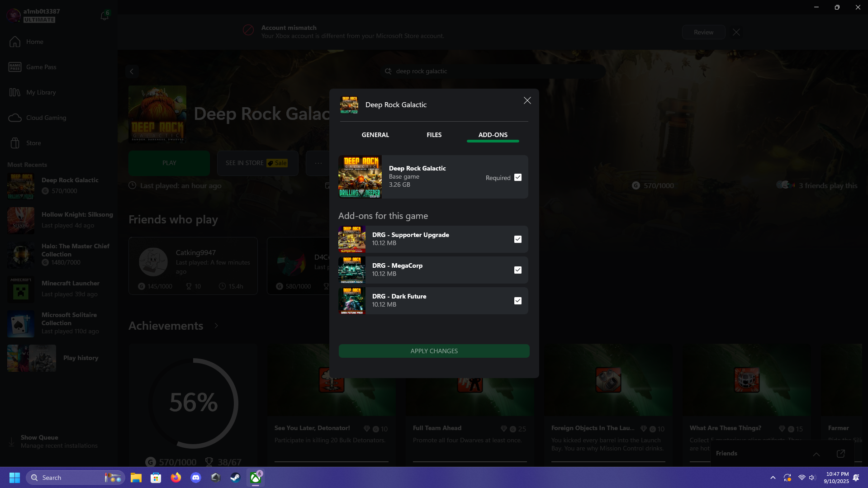The width and height of the screenshot is (868, 488).
Task: Open File Explorer from the taskbar
Action: click(136, 478)
